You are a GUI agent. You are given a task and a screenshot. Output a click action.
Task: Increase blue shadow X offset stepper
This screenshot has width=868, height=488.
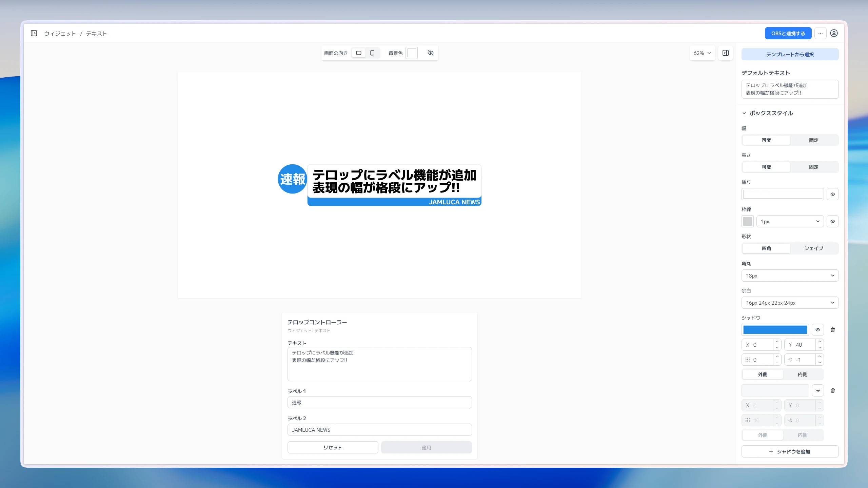point(777,342)
